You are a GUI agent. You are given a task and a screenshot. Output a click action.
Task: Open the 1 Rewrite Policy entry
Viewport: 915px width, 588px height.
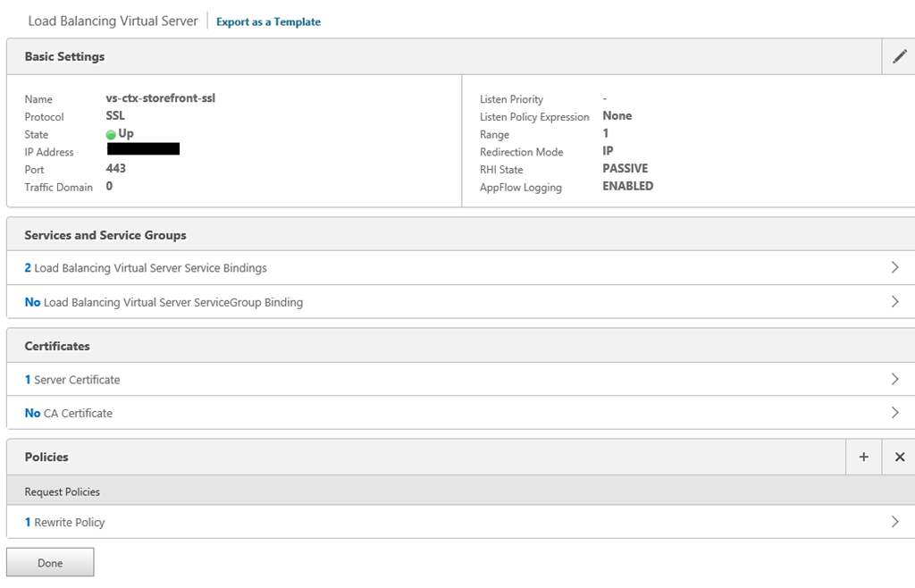[64, 522]
